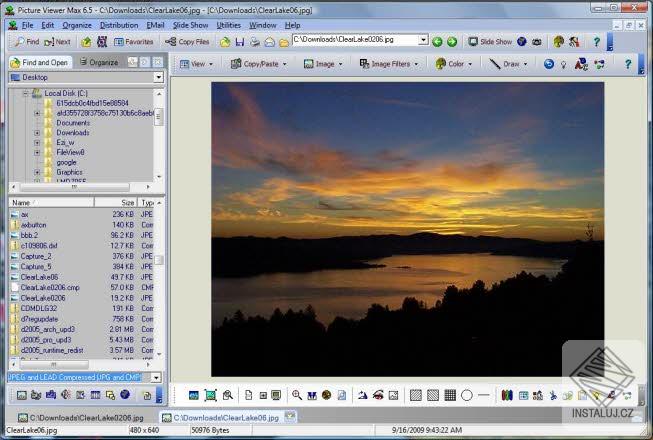The width and height of the screenshot is (653, 440).
Task: Sort the file list by Size column
Action: [115, 203]
